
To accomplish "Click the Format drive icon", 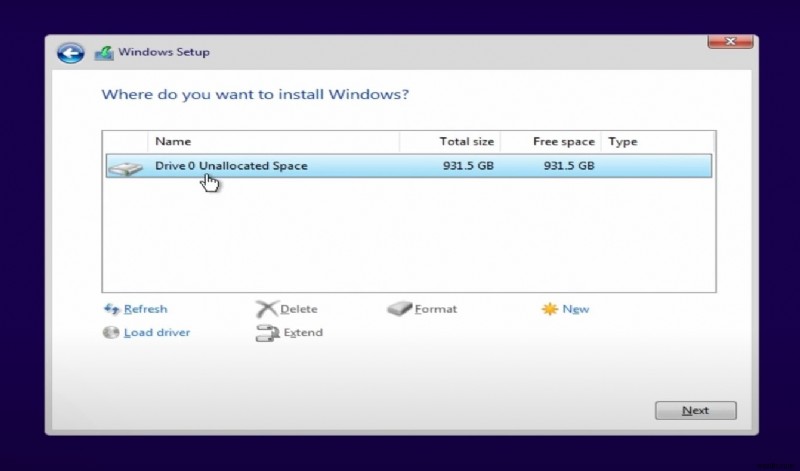I will click(x=399, y=309).
